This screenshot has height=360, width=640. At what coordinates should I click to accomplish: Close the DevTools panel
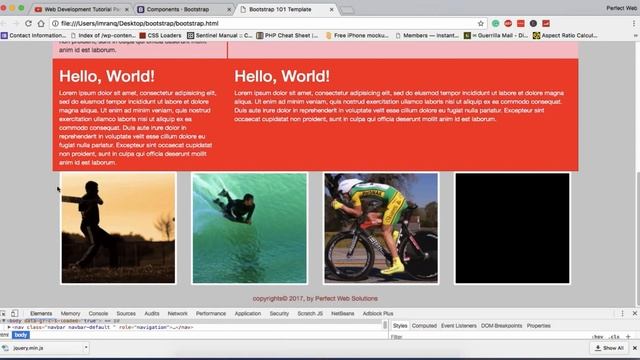pos(635,313)
